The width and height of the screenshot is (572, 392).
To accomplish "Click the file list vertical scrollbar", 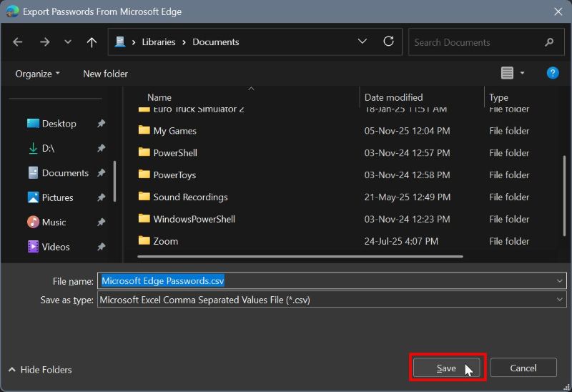I will [564, 195].
